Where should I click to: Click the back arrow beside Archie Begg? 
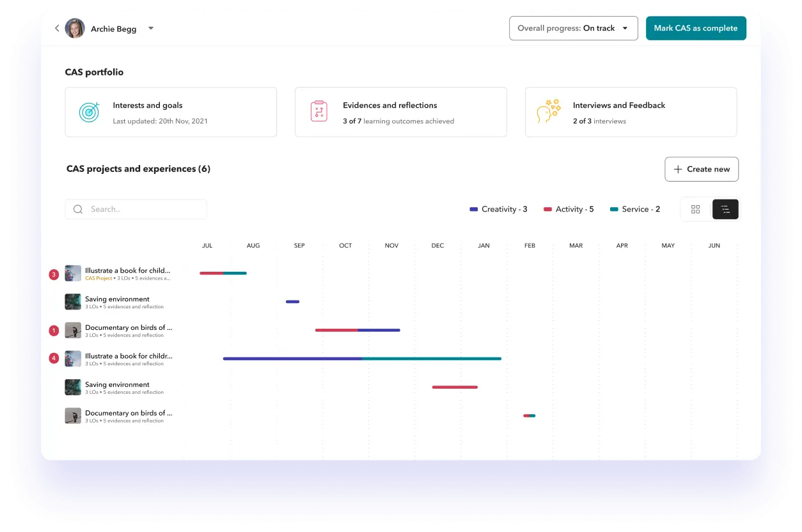click(57, 28)
